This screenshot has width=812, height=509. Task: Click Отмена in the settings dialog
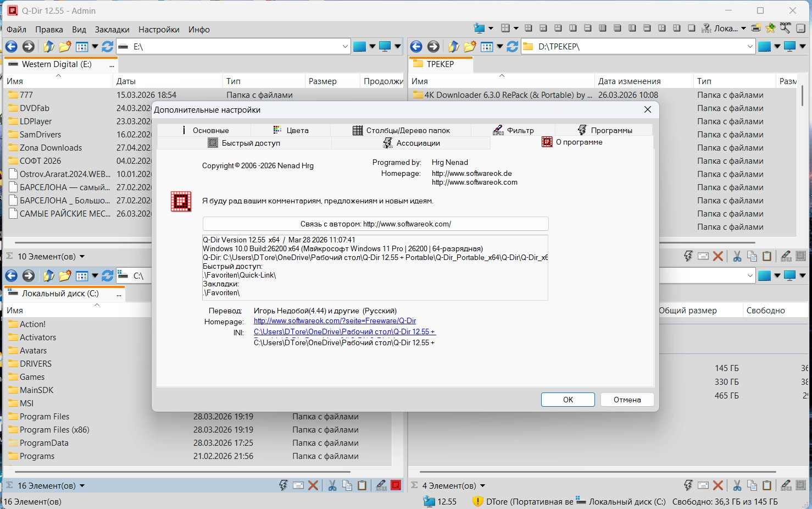[x=627, y=400]
